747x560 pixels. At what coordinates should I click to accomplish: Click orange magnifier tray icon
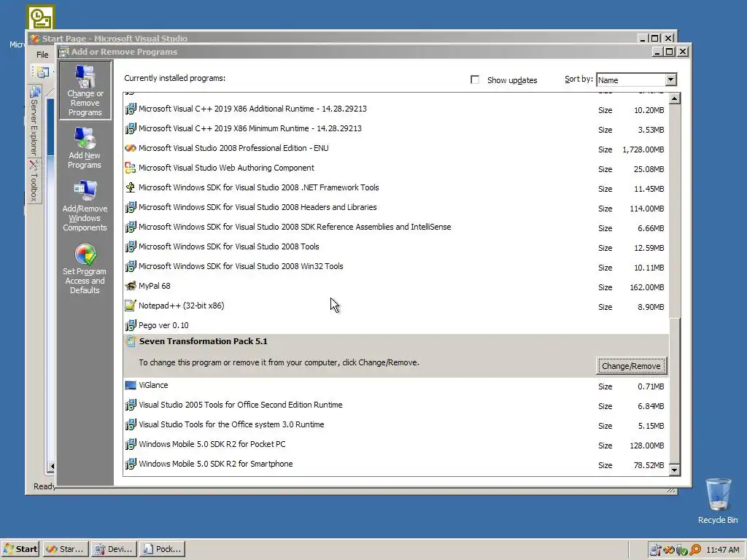695,550
